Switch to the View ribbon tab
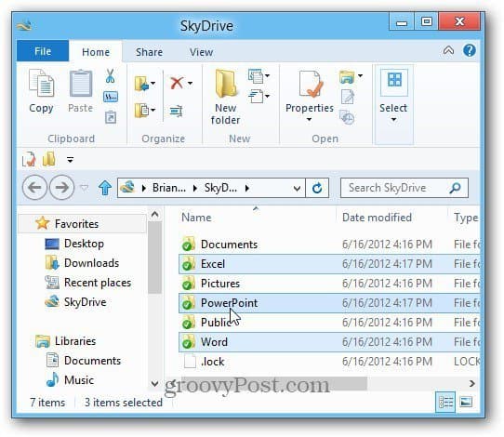This screenshot has height=437, width=504. tap(201, 52)
